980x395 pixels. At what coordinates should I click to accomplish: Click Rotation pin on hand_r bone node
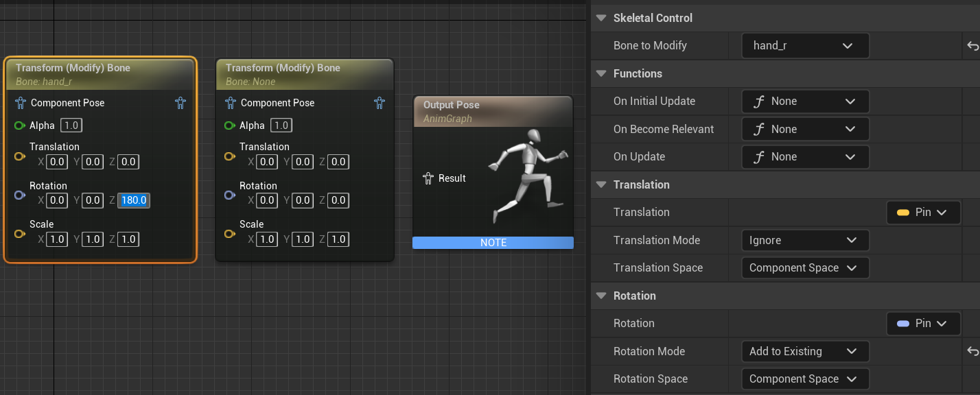[20, 195]
